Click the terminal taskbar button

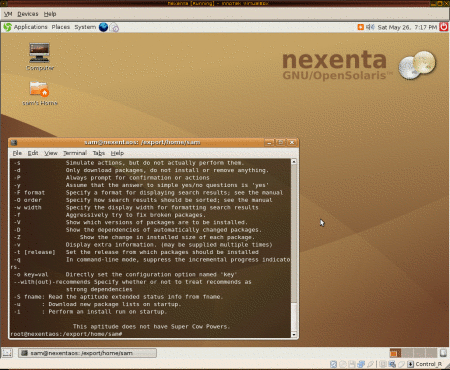[87, 353]
